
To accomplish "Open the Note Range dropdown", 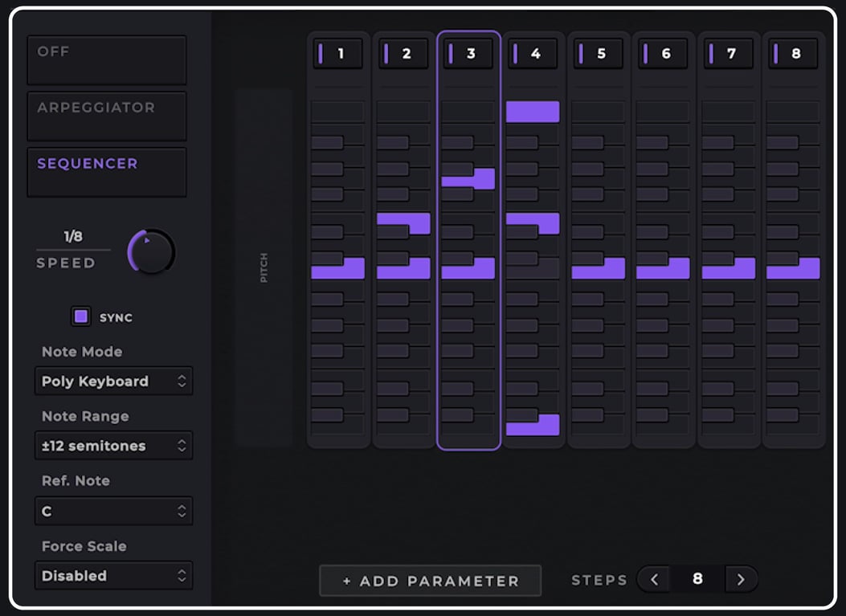I will [x=113, y=445].
